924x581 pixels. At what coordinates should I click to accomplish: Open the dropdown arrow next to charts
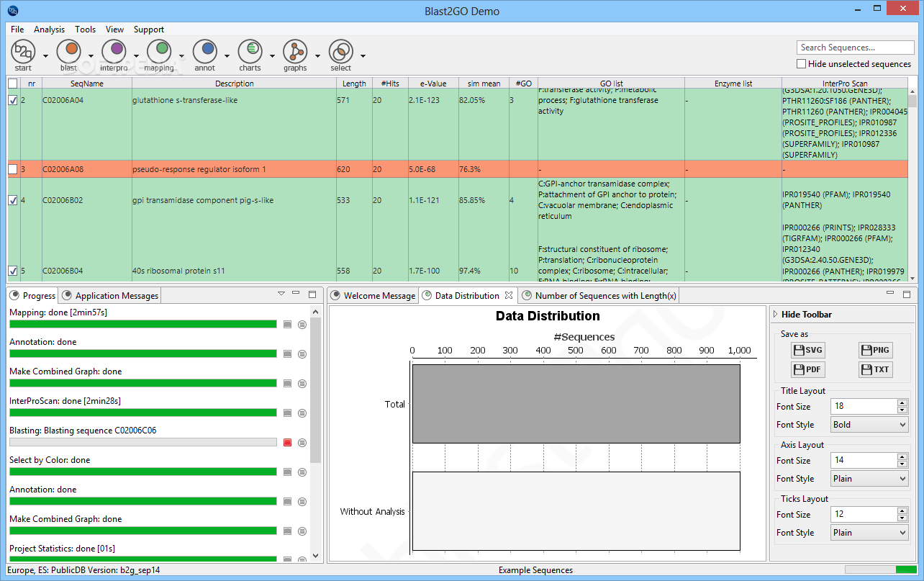click(x=272, y=55)
